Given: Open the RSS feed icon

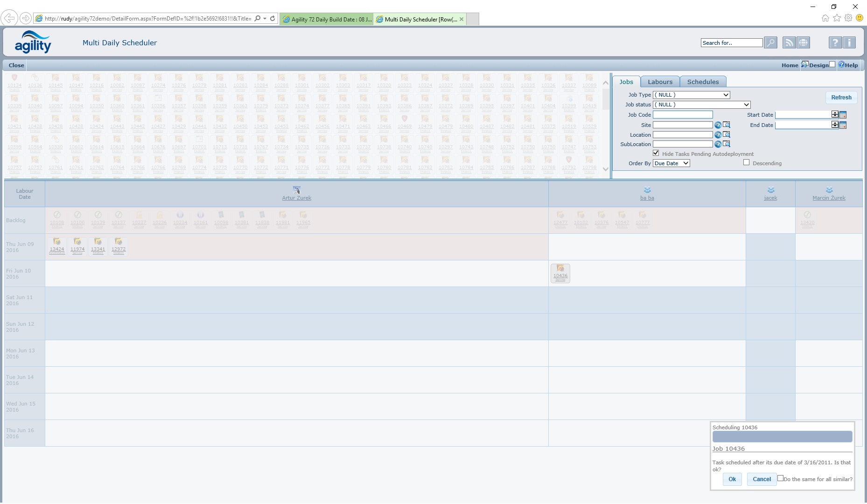Looking at the screenshot, I should [789, 43].
